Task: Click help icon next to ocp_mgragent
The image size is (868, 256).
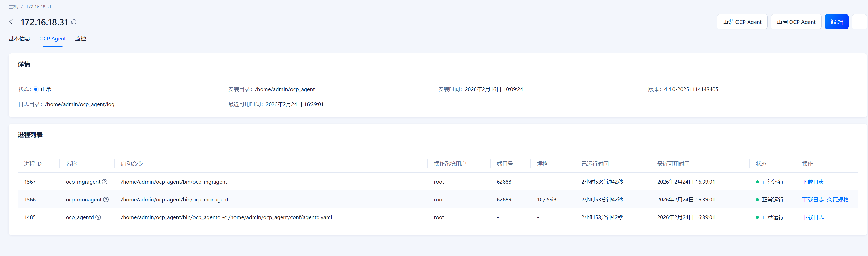Action: tap(105, 182)
